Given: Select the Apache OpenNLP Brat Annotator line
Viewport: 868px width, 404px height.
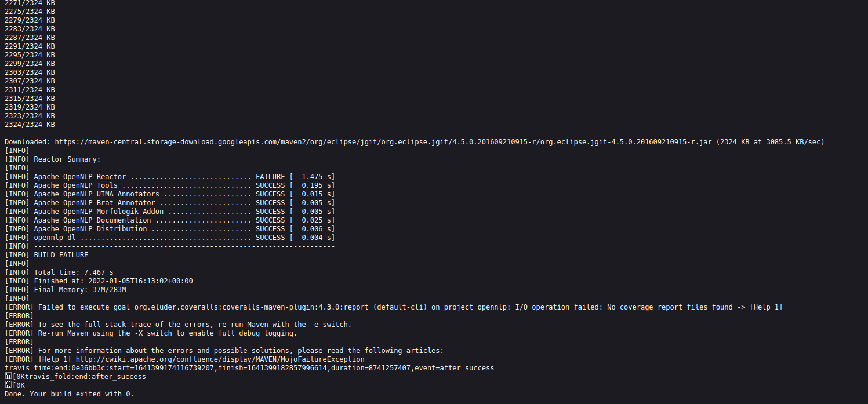Looking at the screenshot, I should 170,203.
